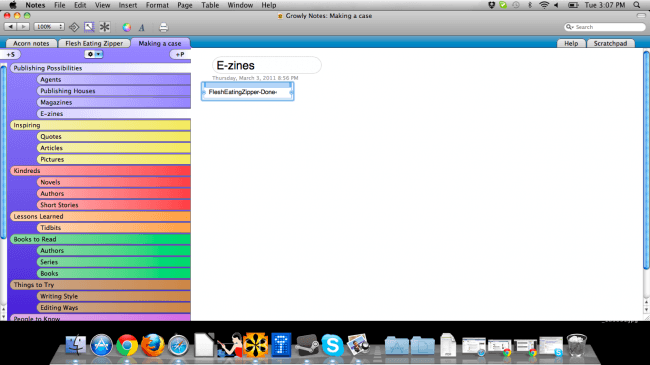This screenshot has height=365, width=650.
Task: Open the 100% zoom level dropdown
Action: coord(49,27)
